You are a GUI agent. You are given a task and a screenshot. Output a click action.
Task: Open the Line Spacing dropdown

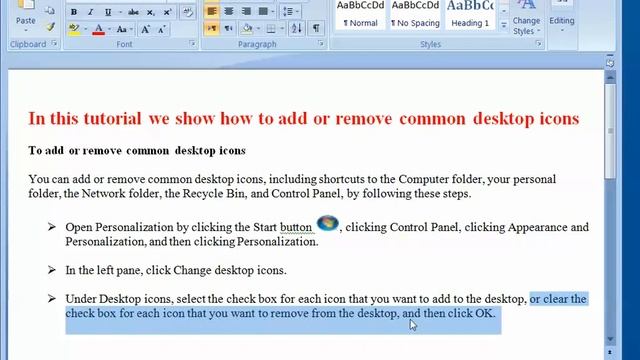[x=291, y=11]
